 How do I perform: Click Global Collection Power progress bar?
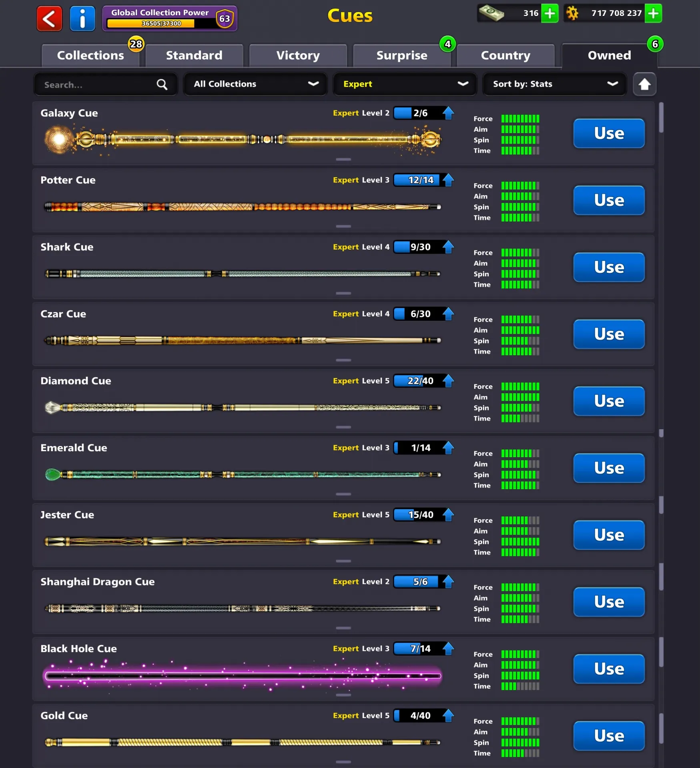coord(160,24)
